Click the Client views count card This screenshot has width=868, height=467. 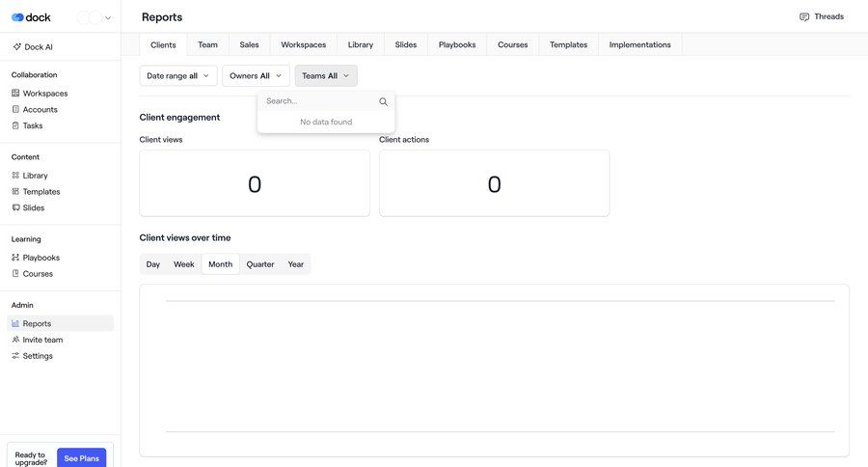(x=255, y=182)
